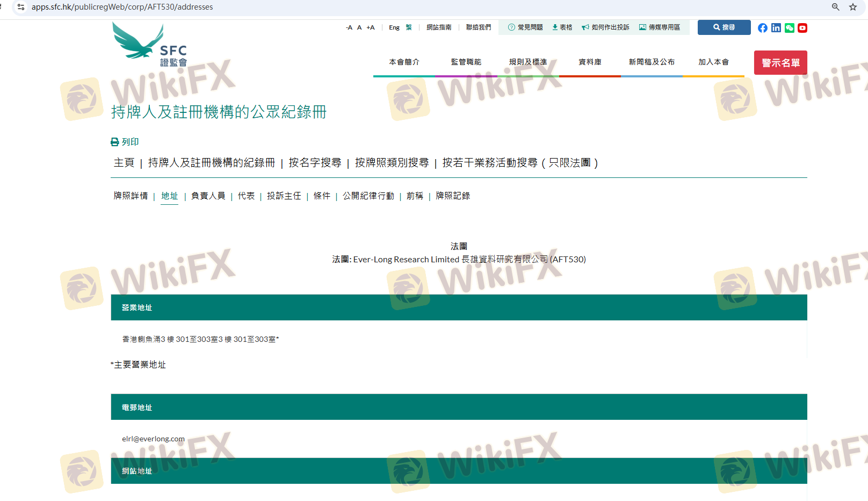The height and width of the screenshot is (501, 868).
Task: Switch to the 前稱 tab
Action: [x=415, y=196]
